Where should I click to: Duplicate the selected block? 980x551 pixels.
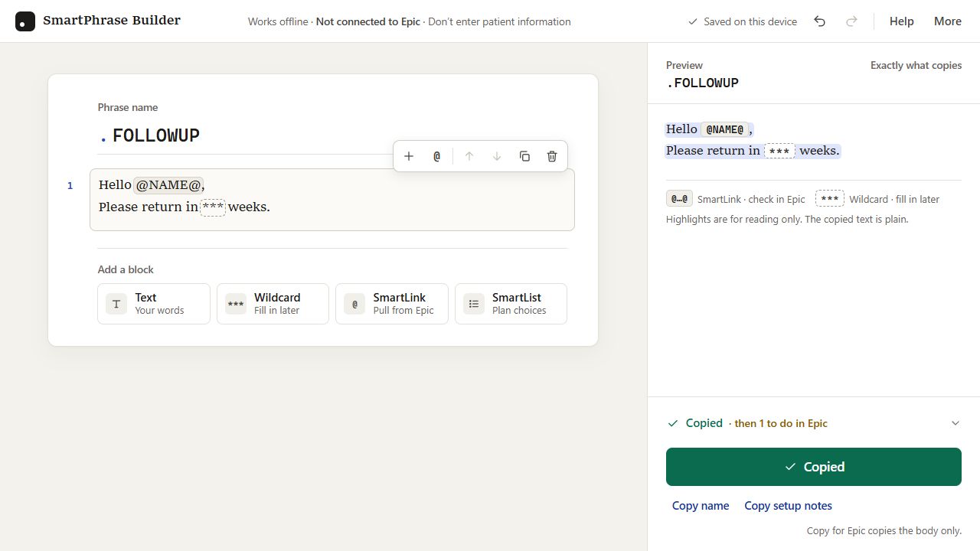(524, 156)
